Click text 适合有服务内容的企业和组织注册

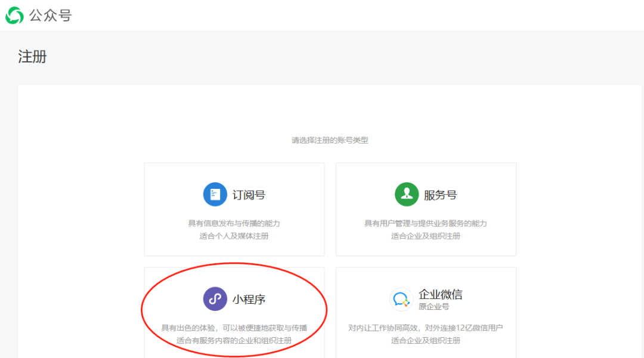(234, 341)
